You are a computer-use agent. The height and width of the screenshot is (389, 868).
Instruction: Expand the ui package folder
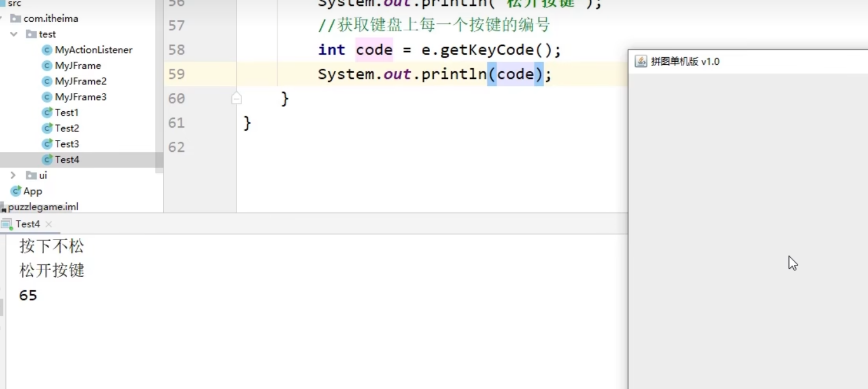point(13,175)
